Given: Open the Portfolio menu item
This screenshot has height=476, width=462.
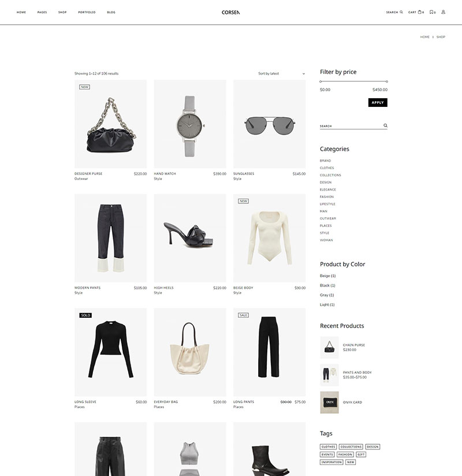Looking at the screenshot, I should [87, 13].
